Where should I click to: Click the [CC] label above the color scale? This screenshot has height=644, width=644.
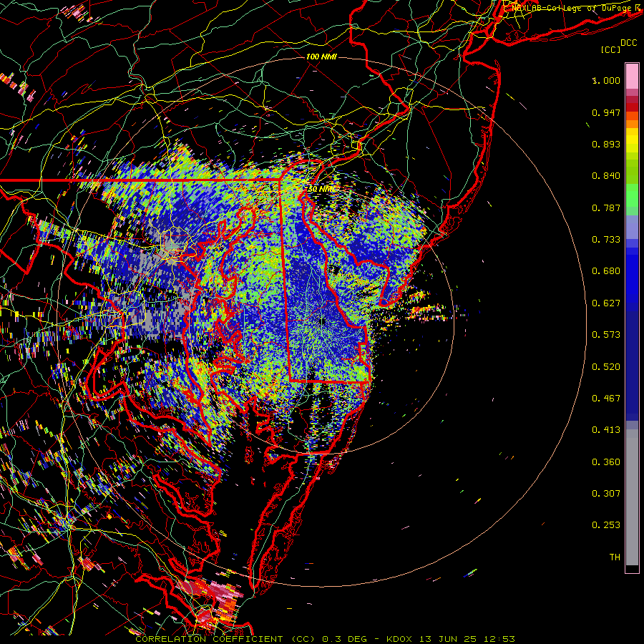[610, 49]
